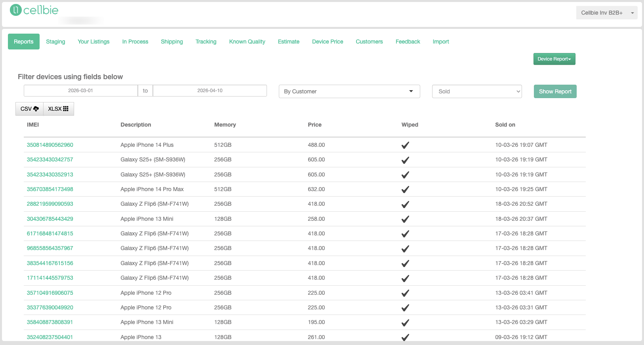Viewport: 644px width, 345px height.
Task: Click the wiped checkmark for IMEI 356703854173498
Action: click(x=405, y=190)
